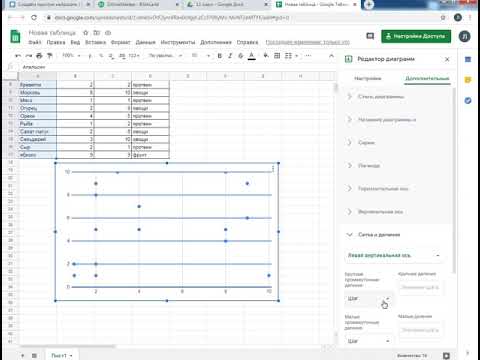This screenshot has height=360, width=480.
Task: Open the minor spacing type dropdown
Action: pyautogui.click(x=368, y=341)
